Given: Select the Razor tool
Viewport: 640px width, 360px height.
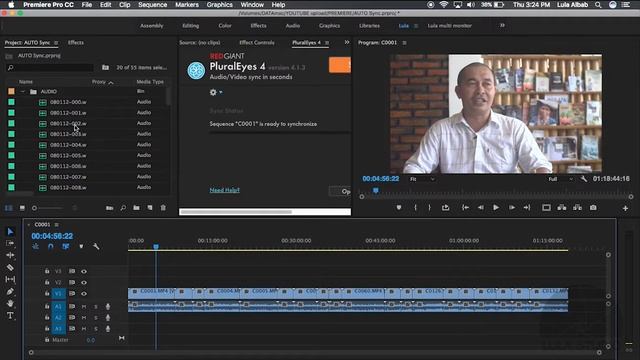Looking at the screenshot, I should (10, 267).
